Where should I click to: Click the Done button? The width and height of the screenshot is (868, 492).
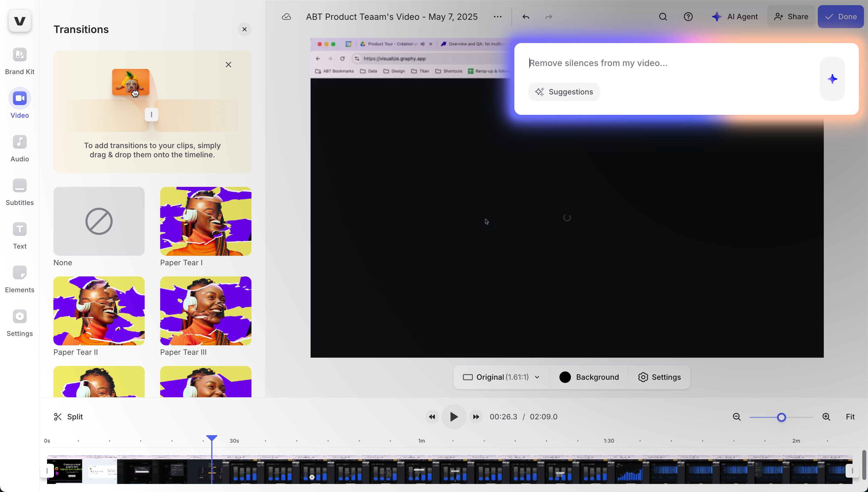pyautogui.click(x=841, y=17)
